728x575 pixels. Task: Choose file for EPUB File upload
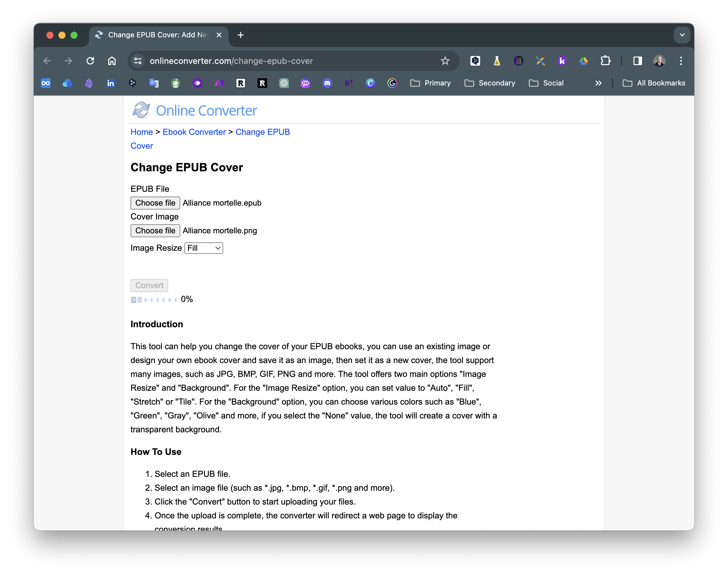click(155, 202)
